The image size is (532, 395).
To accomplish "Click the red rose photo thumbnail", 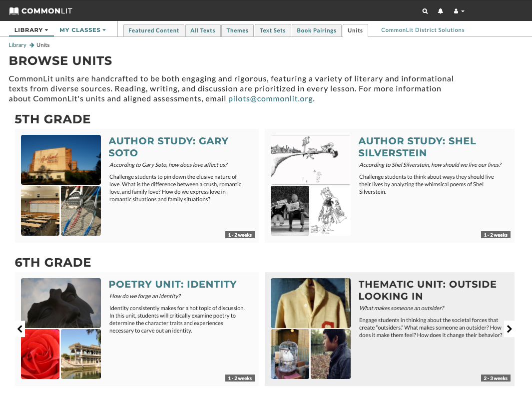I will point(40,354).
